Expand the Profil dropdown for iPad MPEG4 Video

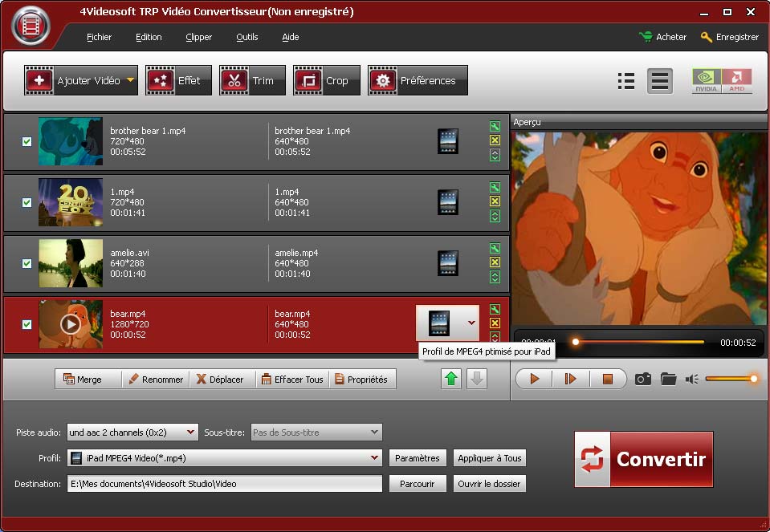(374, 458)
